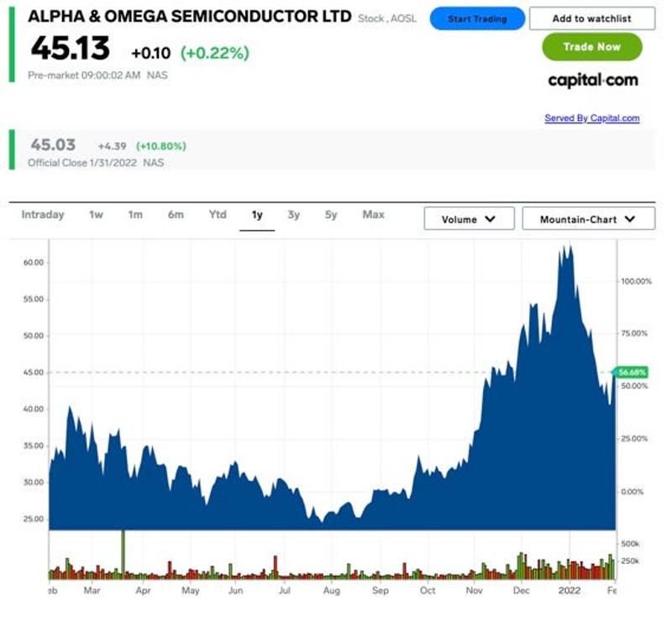Select the 6m chart range
This screenshot has height=621, width=672.
(x=176, y=214)
